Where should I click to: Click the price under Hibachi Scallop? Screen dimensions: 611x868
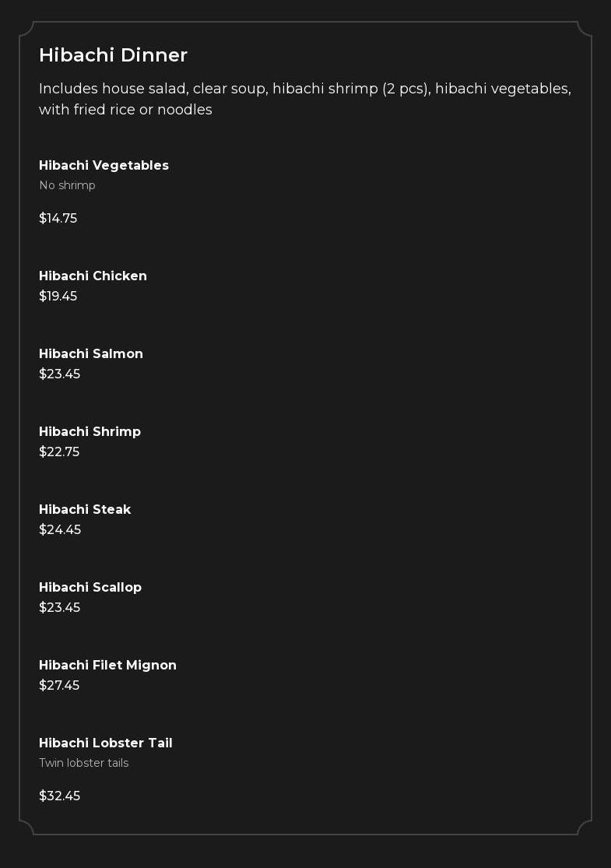[x=59, y=607]
